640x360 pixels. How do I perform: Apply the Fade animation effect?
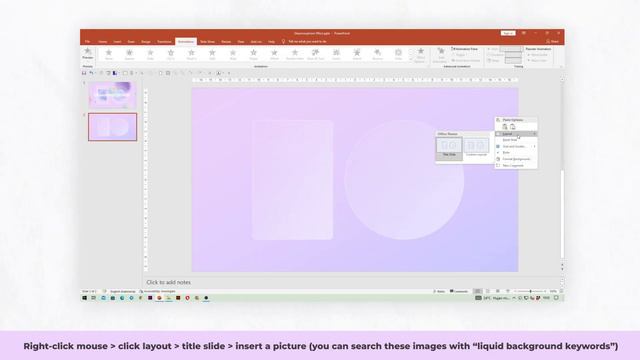150,54
